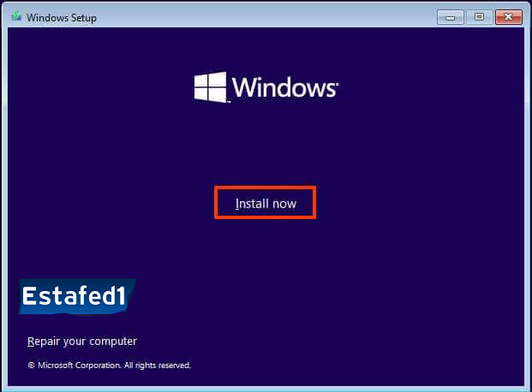Click the Windows Setup title text
Viewport: 532px width, 392px height.
pos(60,18)
